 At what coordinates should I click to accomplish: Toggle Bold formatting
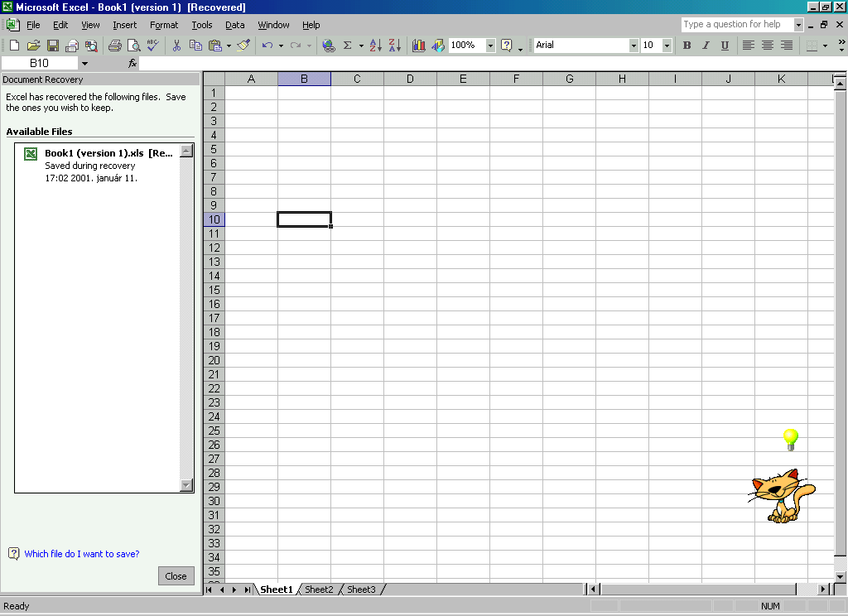click(687, 46)
